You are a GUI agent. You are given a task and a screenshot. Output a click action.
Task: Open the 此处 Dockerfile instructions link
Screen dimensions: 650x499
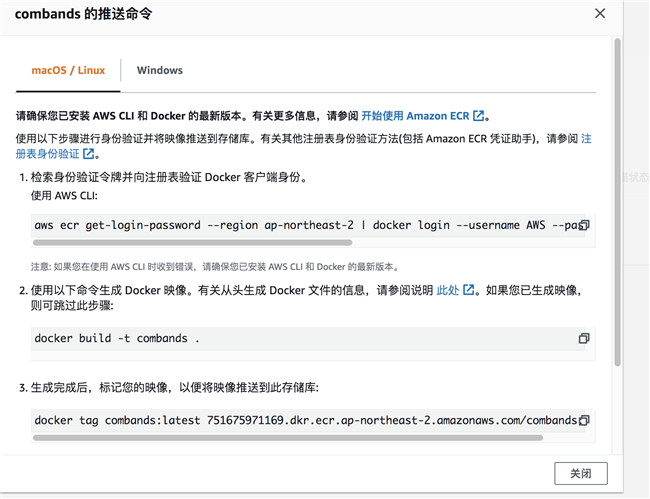point(455,290)
